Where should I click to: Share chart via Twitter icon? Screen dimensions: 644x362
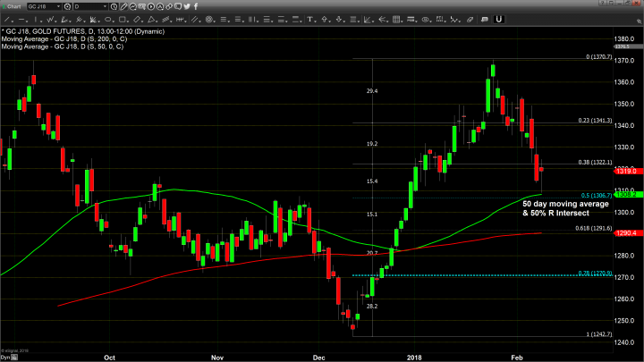point(187,6)
